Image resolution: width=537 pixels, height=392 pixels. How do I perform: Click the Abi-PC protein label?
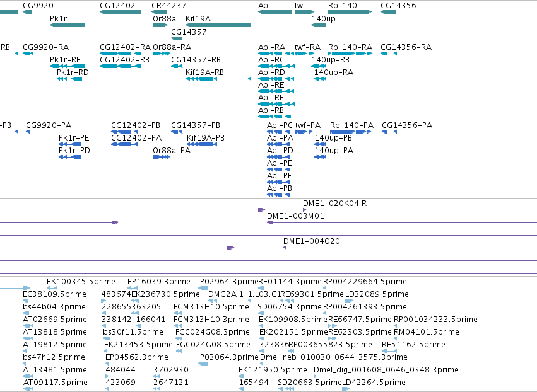[280, 125]
